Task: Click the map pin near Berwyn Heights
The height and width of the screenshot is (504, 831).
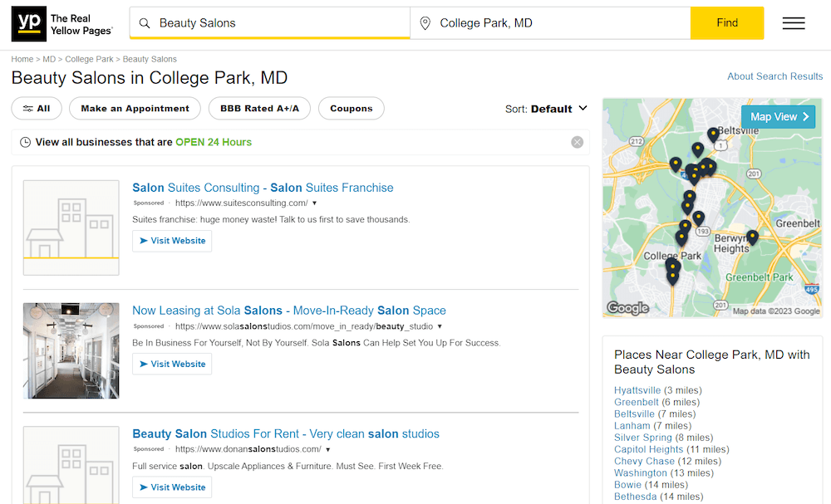Action: click(x=752, y=237)
